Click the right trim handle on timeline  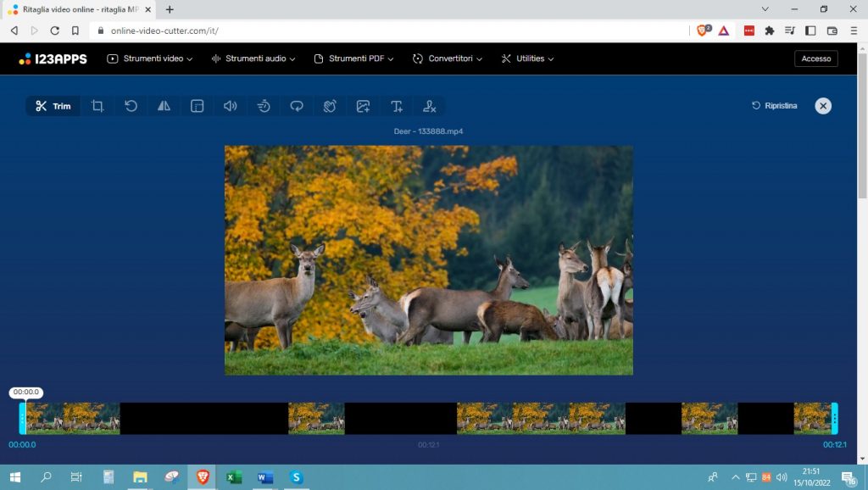[834, 419]
